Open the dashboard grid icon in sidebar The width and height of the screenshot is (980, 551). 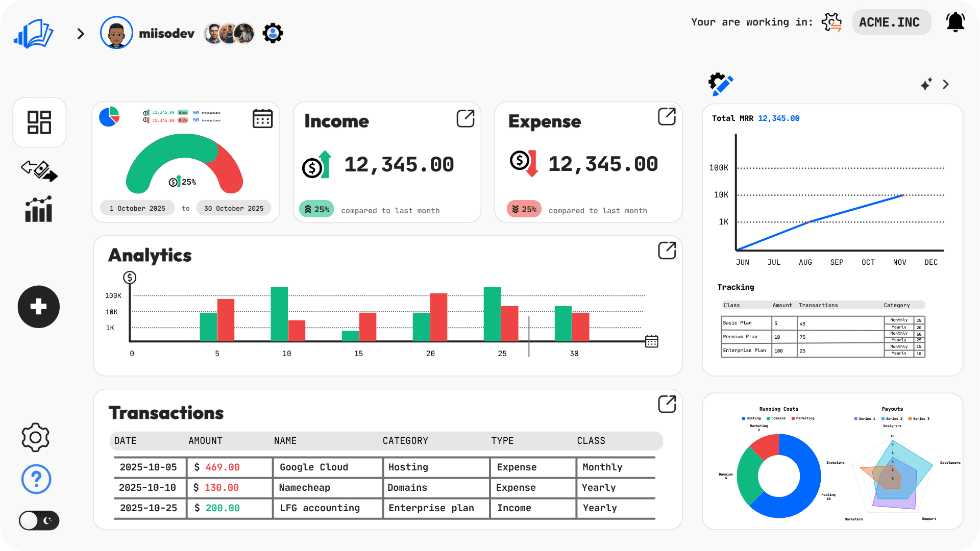(x=39, y=122)
